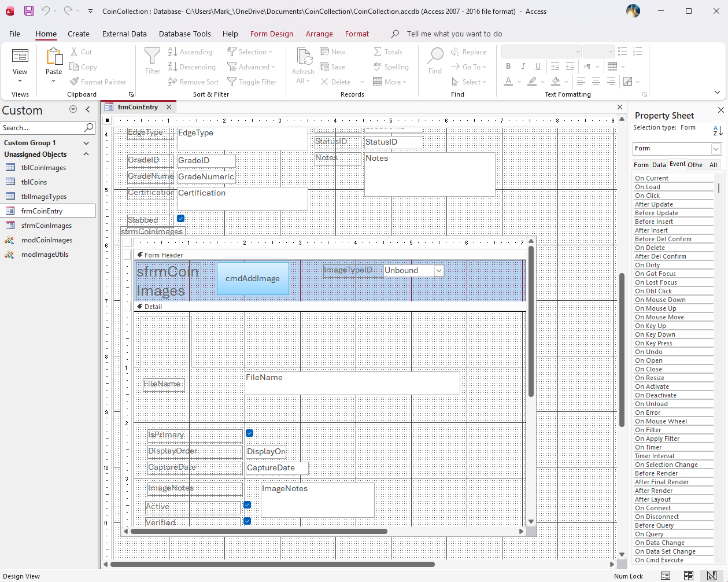Image resolution: width=728 pixels, height=582 pixels.
Task: Open the Form Design tab
Action: click(272, 34)
